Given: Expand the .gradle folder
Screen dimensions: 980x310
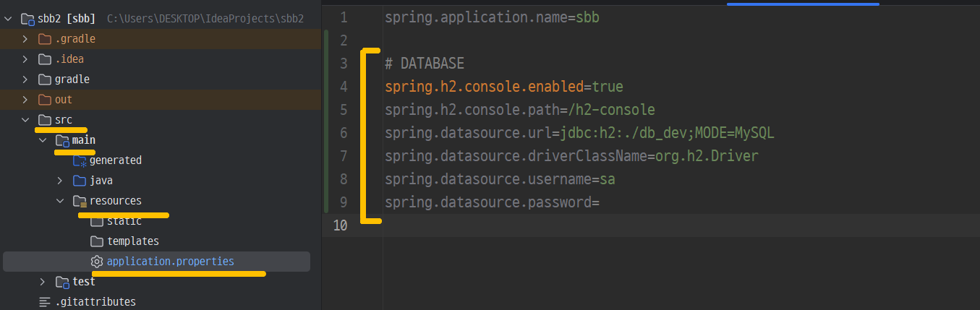Looking at the screenshot, I should point(25,39).
